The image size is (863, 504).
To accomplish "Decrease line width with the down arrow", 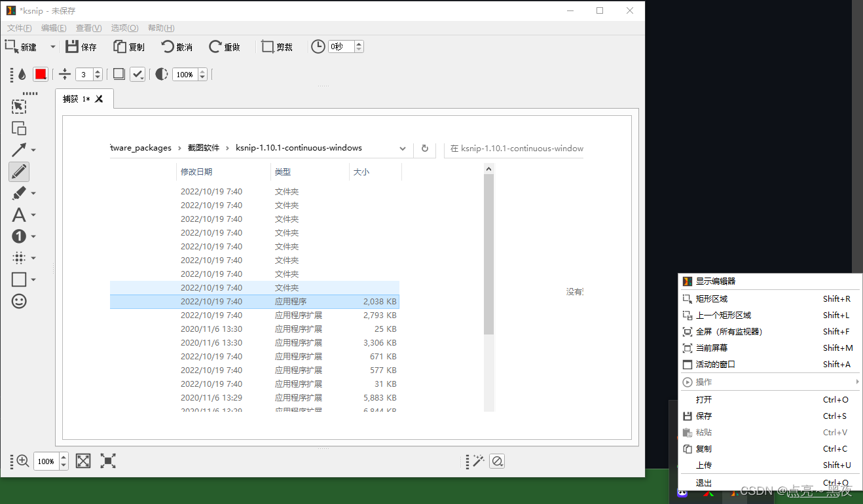I will 98,78.
